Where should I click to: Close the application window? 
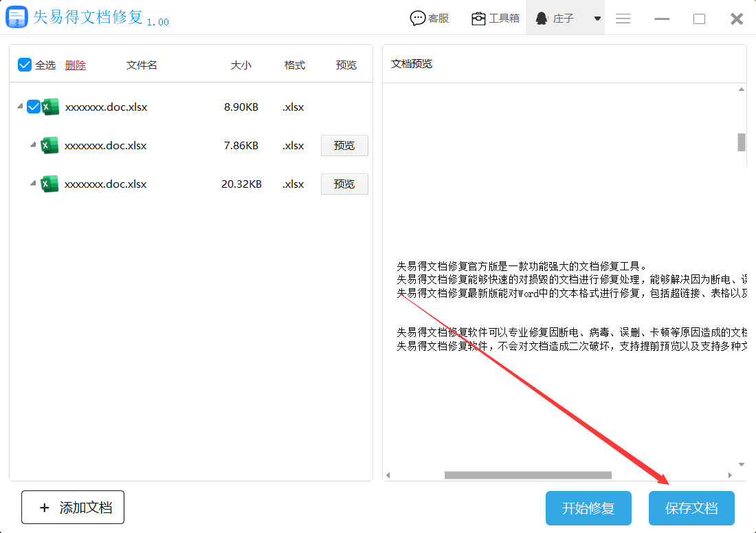(737, 19)
